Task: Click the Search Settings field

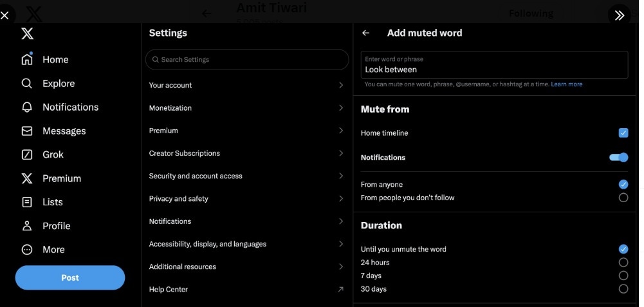Action: tap(248, 60)
